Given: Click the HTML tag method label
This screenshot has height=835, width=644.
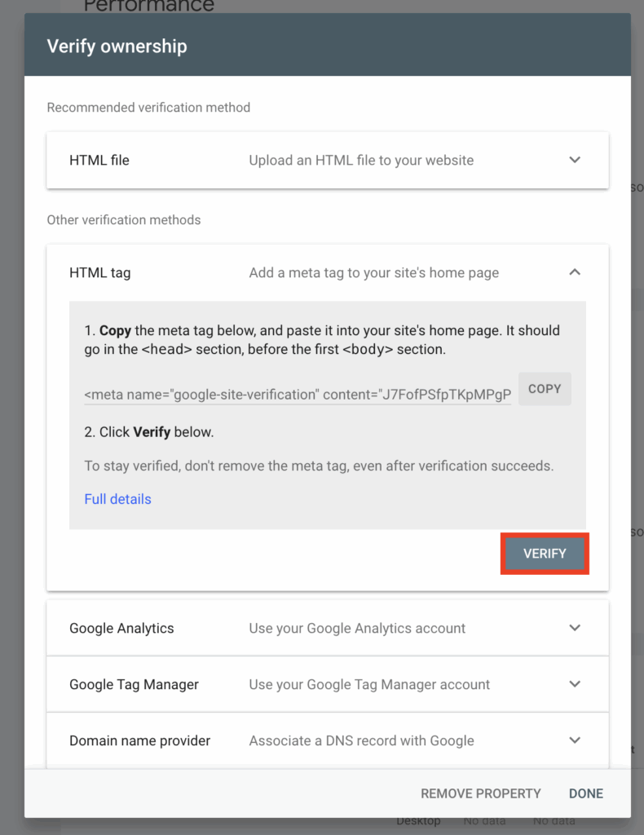Looking at the screenshot, I should coord(99,273).
